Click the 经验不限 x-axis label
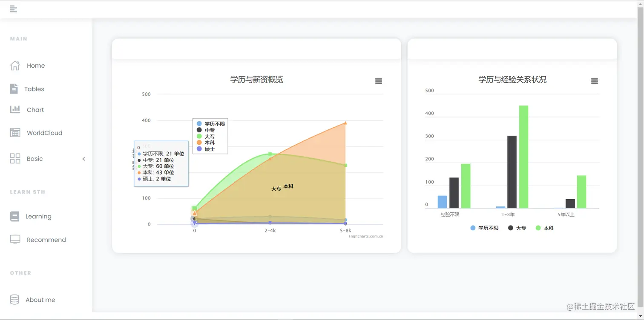Viewport: 644px width, 320px height. click(x=450, y=214)
